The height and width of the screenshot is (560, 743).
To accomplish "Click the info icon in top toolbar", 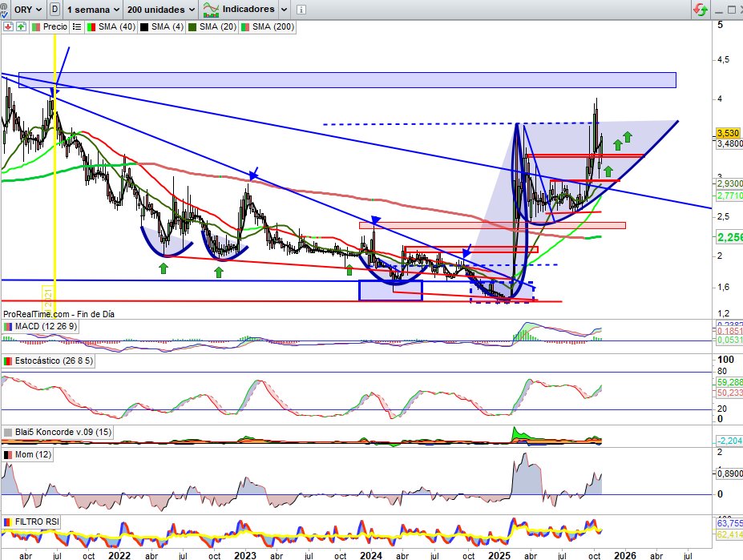I will click(301, 10).
